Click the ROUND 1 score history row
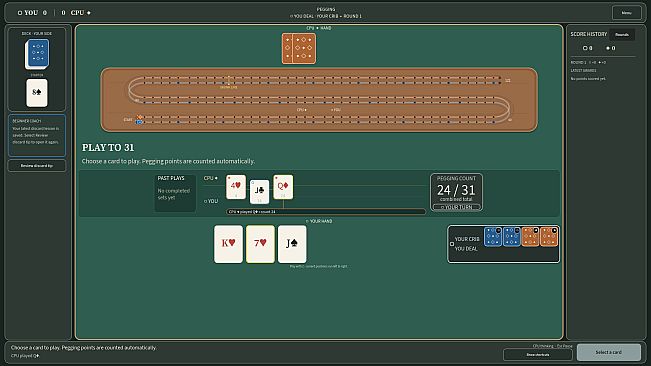Screen dimensions: 651x366 click(588, 62)
